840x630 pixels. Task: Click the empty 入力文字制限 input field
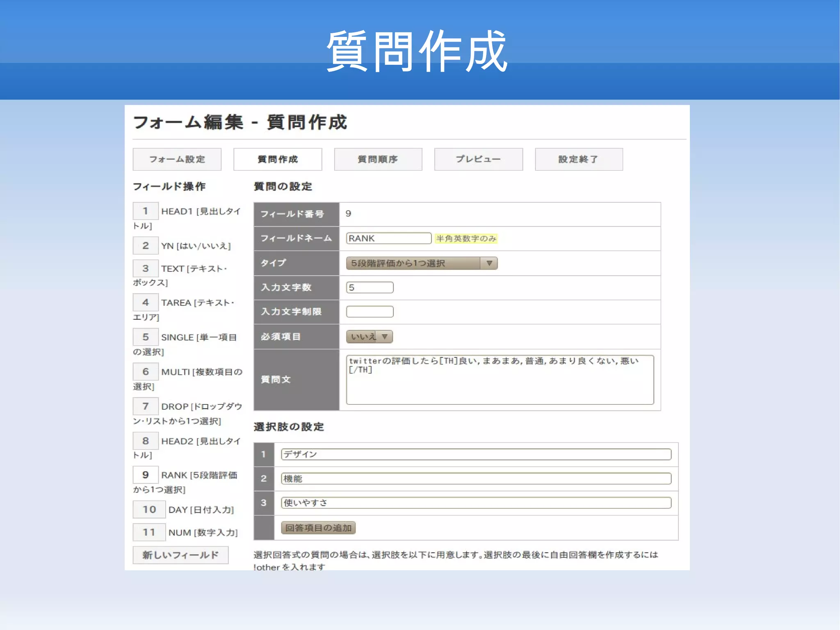370,312
